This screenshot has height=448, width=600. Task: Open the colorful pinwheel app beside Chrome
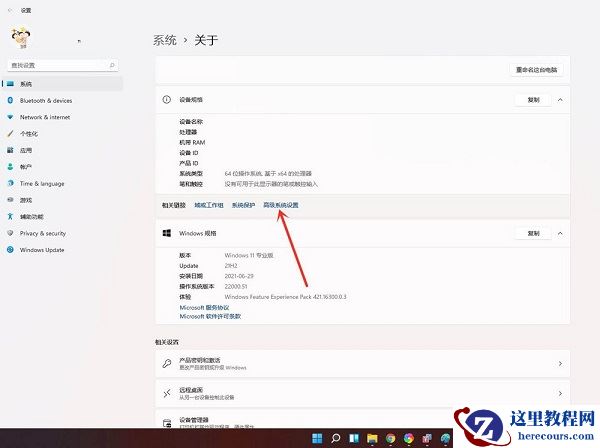coord(409,438)
